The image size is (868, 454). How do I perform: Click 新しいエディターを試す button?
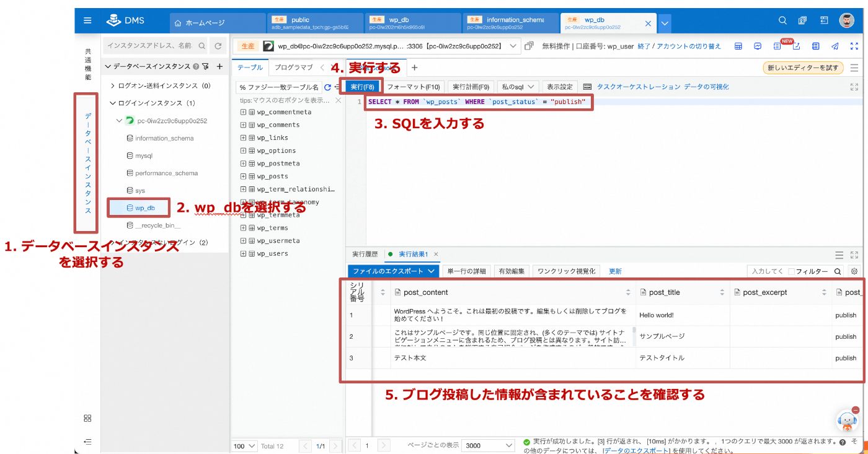[803, 68]
